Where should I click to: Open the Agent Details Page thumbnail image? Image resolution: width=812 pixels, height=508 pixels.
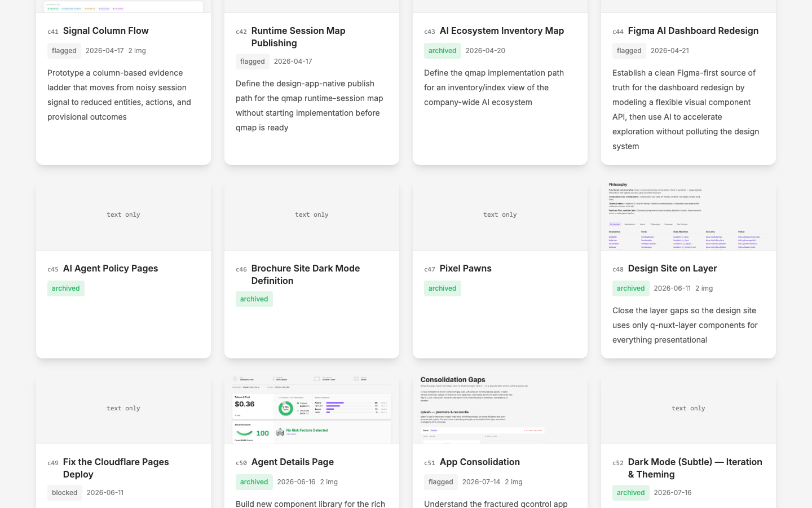click(x=312, y=409)
